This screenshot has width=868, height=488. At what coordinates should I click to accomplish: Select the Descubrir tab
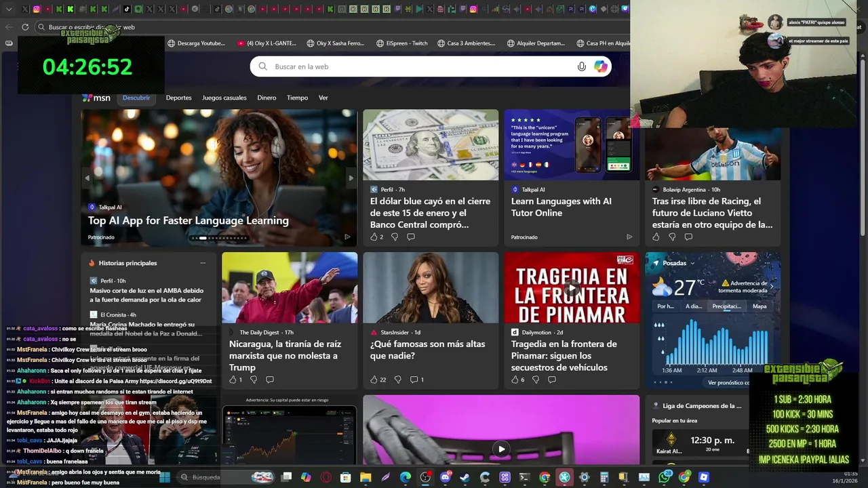point(136,98)
